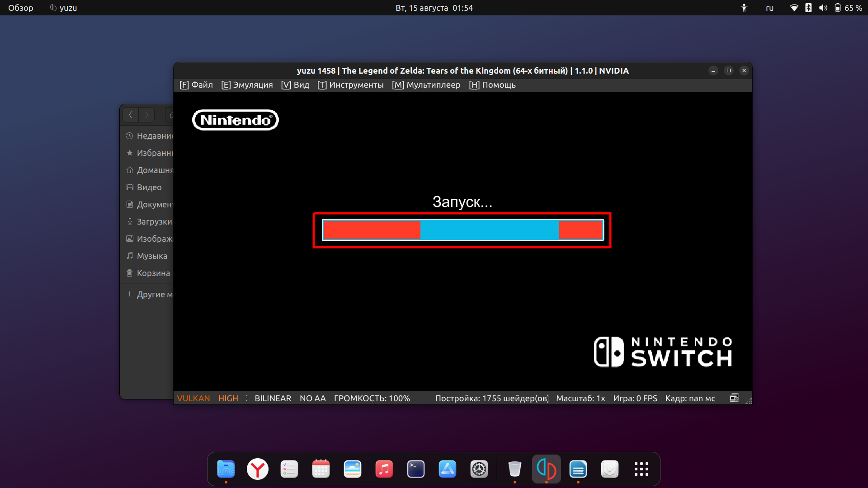
Task: Open the text editor icon in dock
Action: pos(578,469)
